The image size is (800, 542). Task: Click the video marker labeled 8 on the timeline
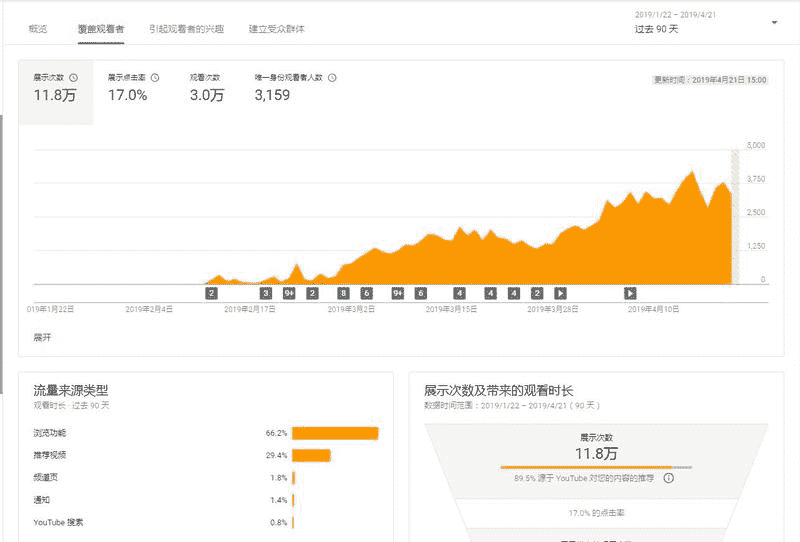pos(343,293)
